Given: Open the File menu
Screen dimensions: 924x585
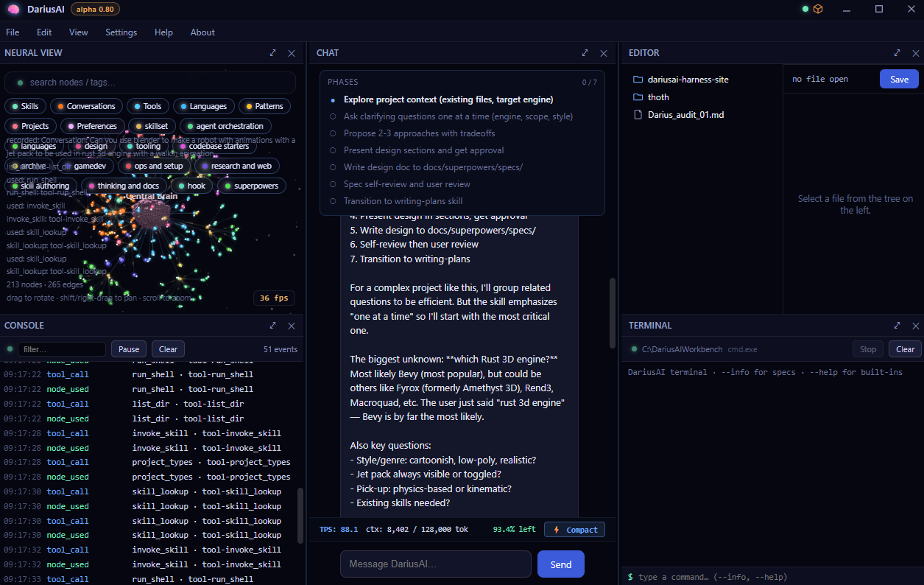Looking at the screenshot, I should [x=13, y=32].
